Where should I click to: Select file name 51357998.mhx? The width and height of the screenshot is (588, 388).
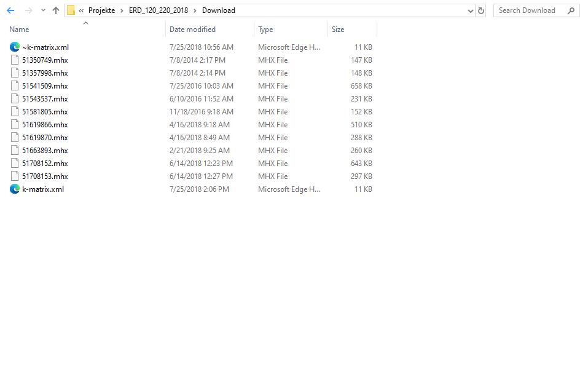tap(45, 73)
